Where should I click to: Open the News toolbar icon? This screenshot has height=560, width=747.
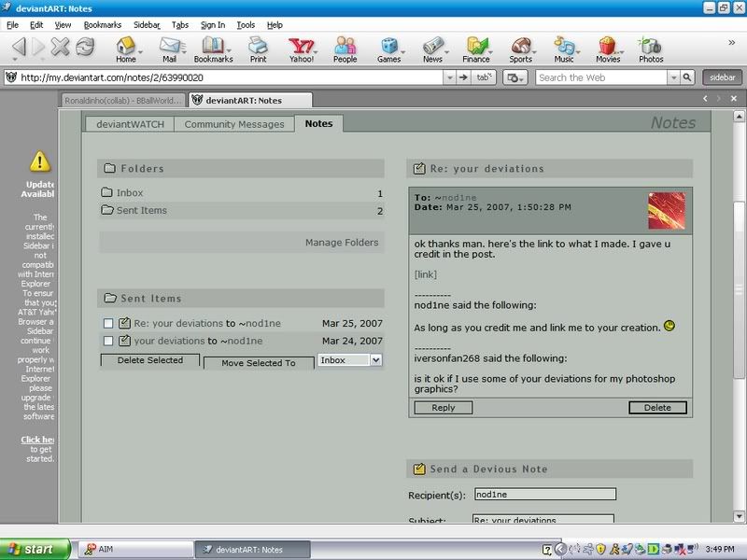(432, 49)
